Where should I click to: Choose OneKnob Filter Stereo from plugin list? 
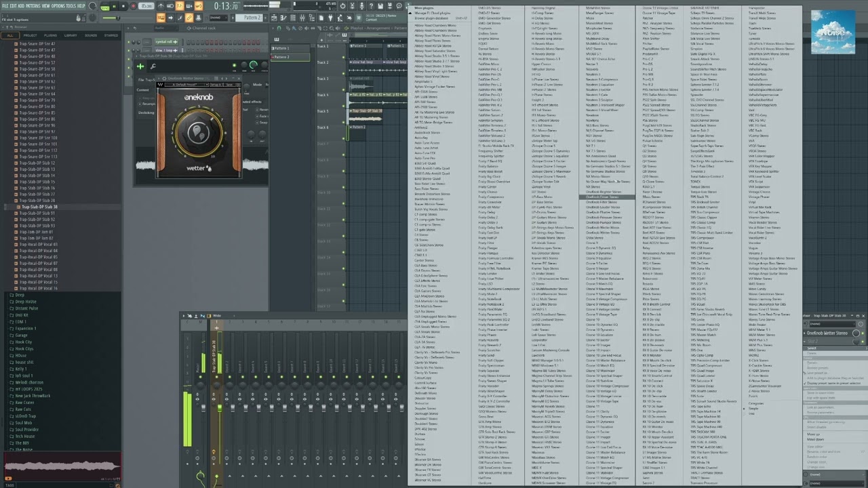coord(601,202)
